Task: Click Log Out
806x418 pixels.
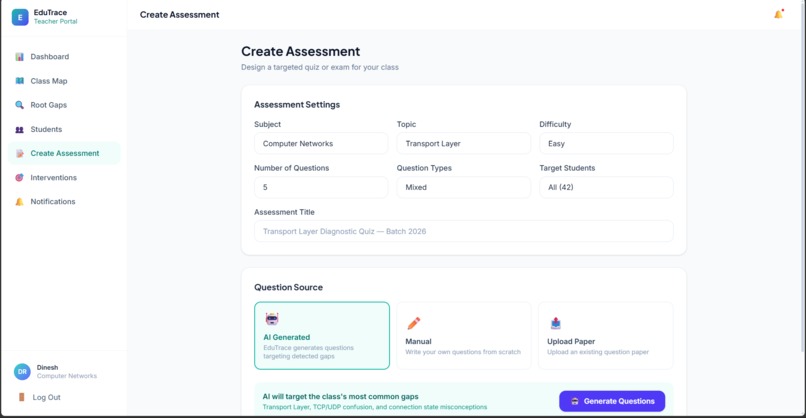Action: point(46,397)
